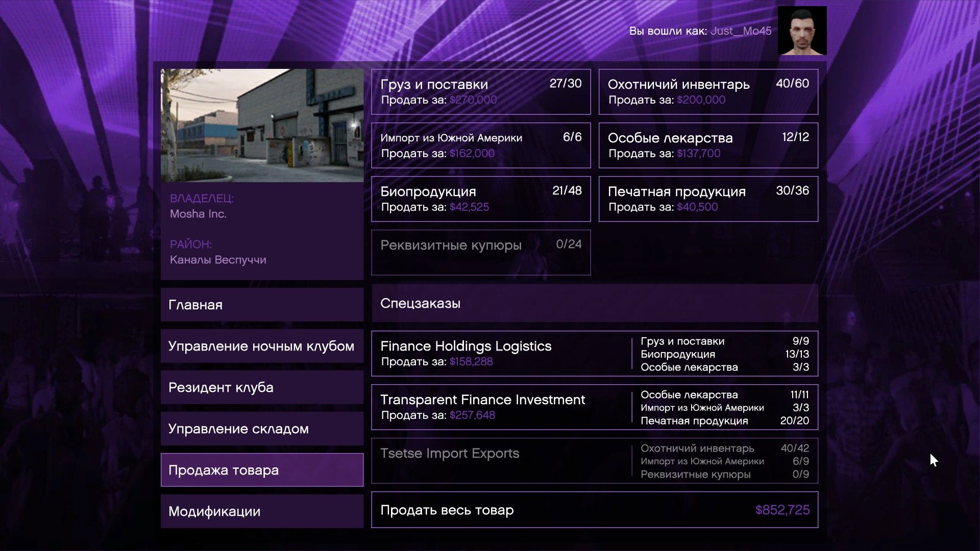This screenshot has height=551, width=980.
Task: Select the Tsetse Import Exports order
Action: [595, 461]
